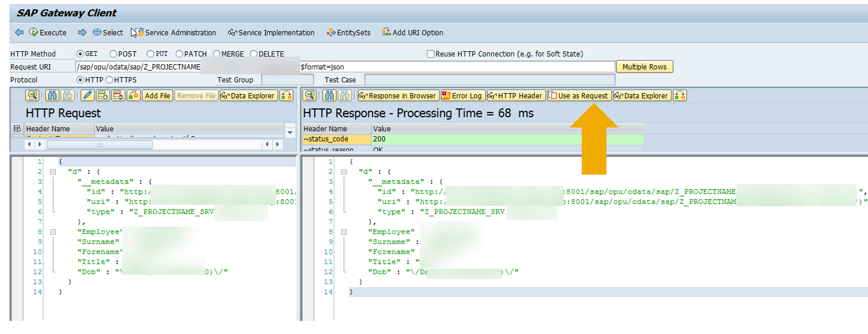Collapse the "d" node in request body
The height and width of the screenshot is (334, 868).
point(53,172)
